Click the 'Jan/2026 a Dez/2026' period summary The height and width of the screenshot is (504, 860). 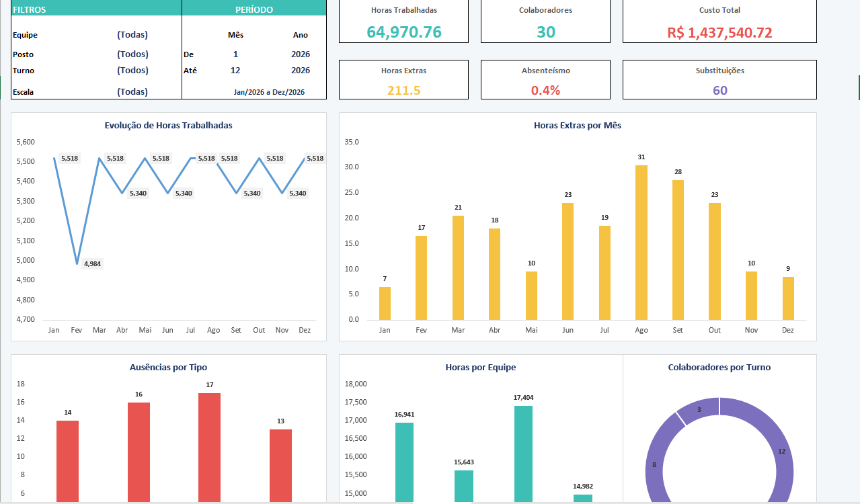click(x=269, y=92)
